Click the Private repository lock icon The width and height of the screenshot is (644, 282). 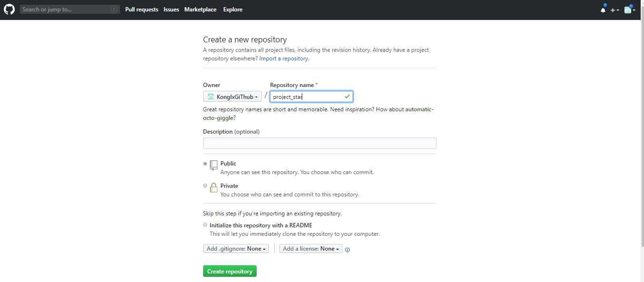point(214,188)
